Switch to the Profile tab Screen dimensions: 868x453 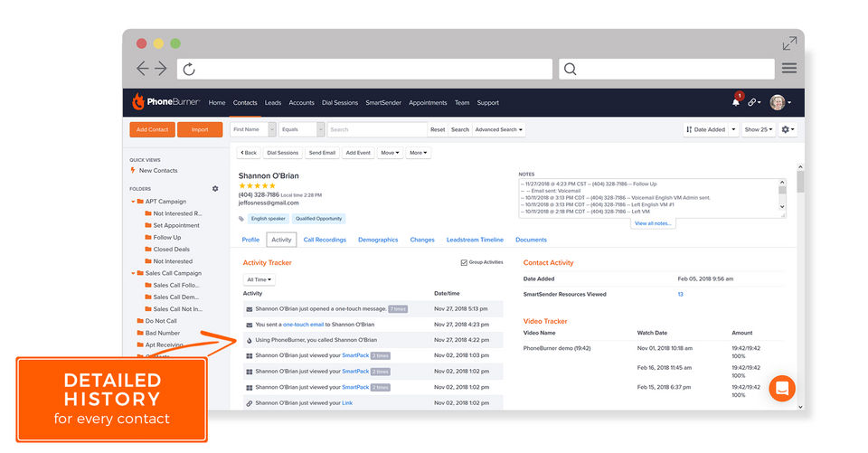pos(250,240)
